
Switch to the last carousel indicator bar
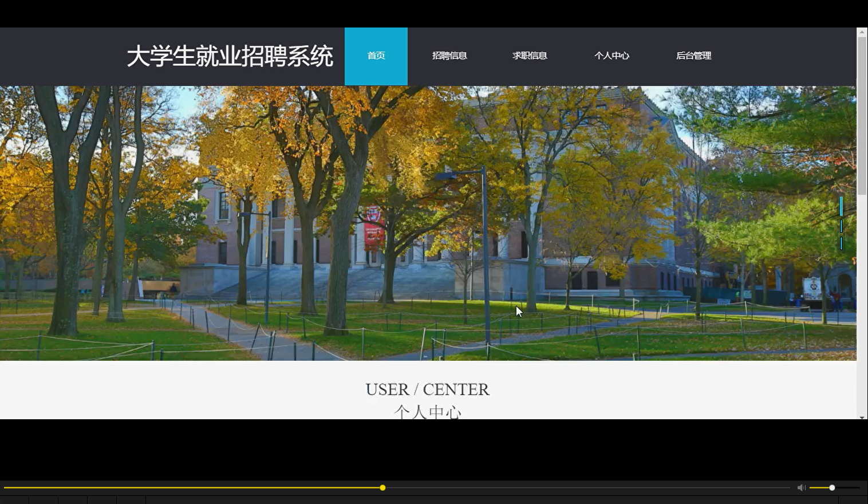(841, 243)
